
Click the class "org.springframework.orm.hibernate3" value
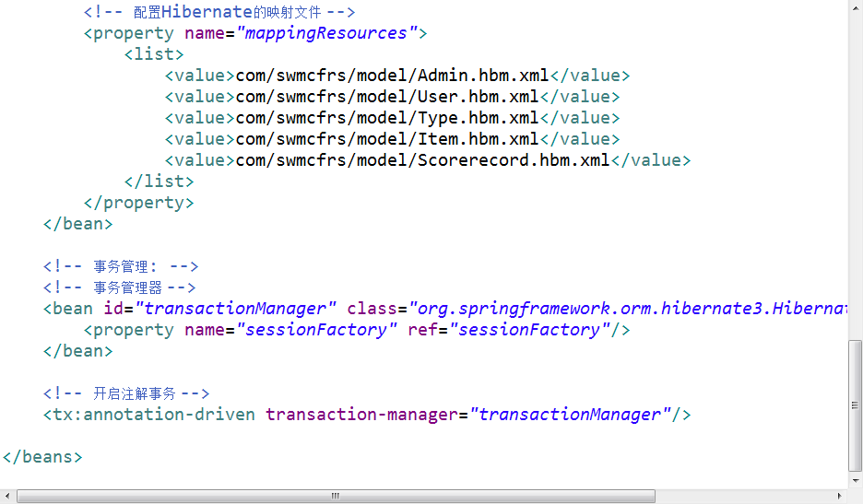coord(628,308)
